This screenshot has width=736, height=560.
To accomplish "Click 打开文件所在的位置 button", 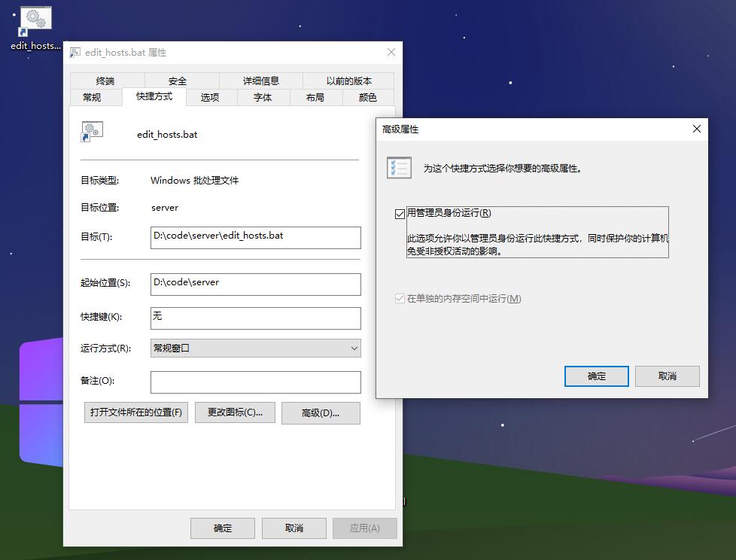I will point(136,412).
